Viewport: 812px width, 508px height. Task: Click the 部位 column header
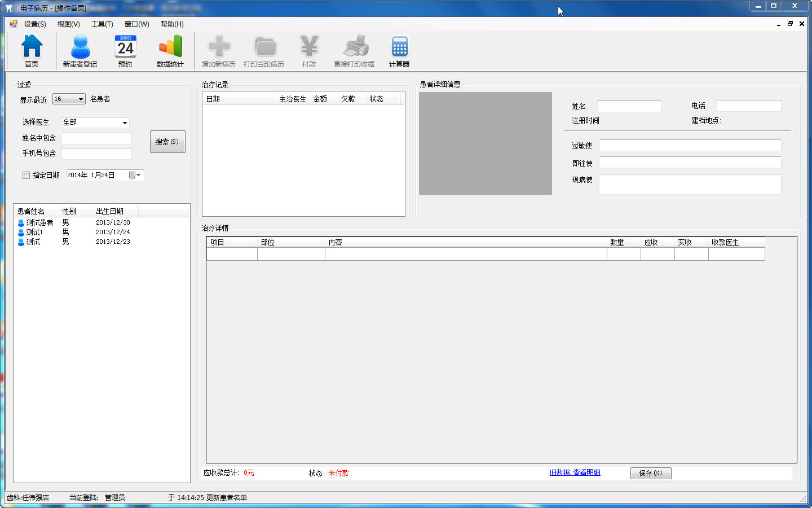[291, 242]
